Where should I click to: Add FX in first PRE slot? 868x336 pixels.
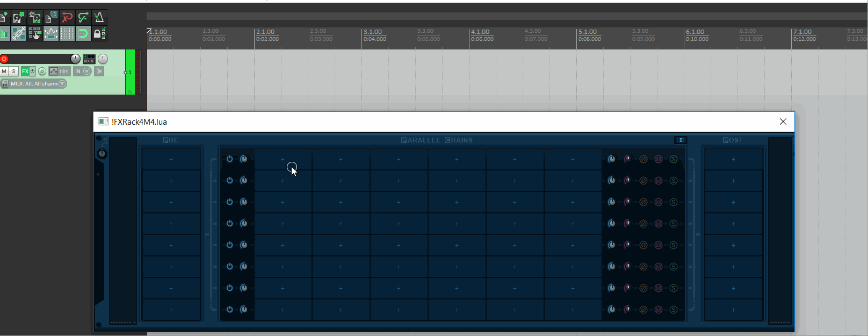click(x=171, y=159)
